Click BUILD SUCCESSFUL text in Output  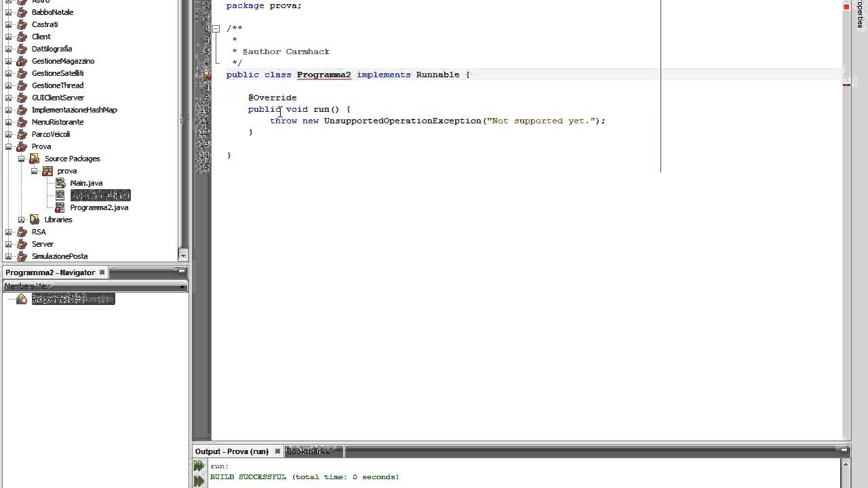coord(248,477)
